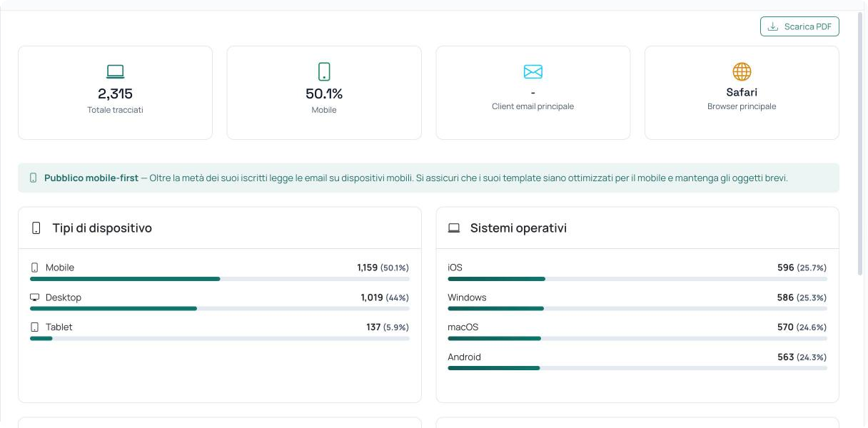
Task: Click the Mobile label in the device list
Action: tap(60, 267)
